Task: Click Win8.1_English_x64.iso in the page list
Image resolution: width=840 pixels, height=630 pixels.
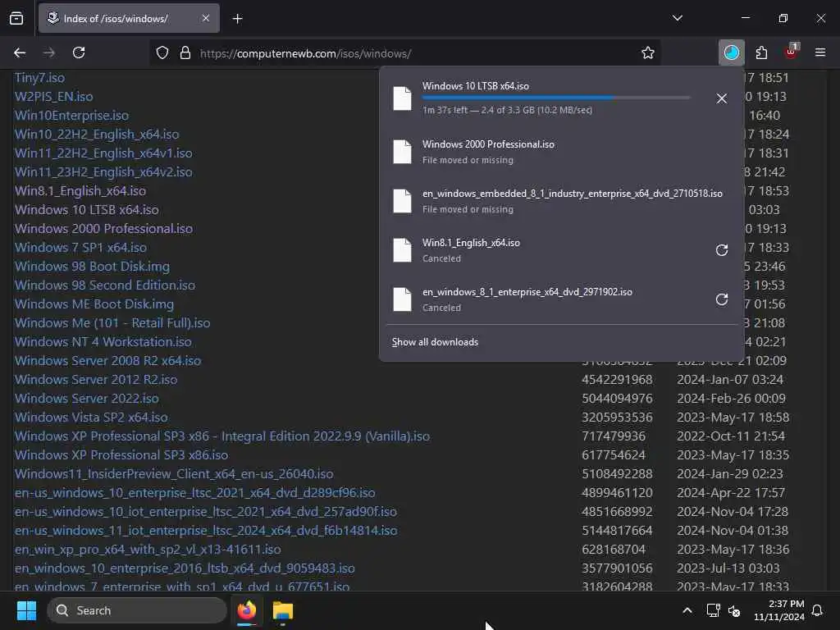Action: click(x=80, y=190)
